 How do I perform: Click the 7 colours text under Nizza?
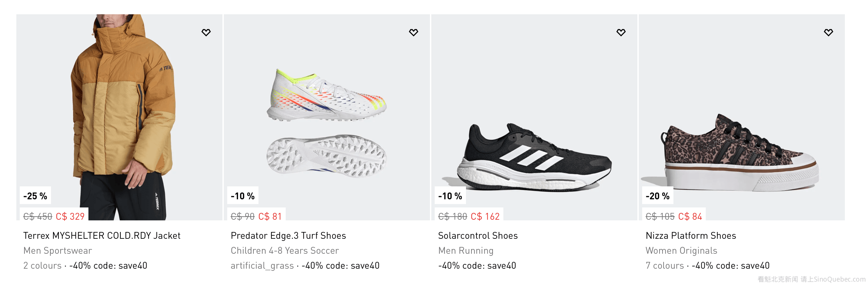665,266
